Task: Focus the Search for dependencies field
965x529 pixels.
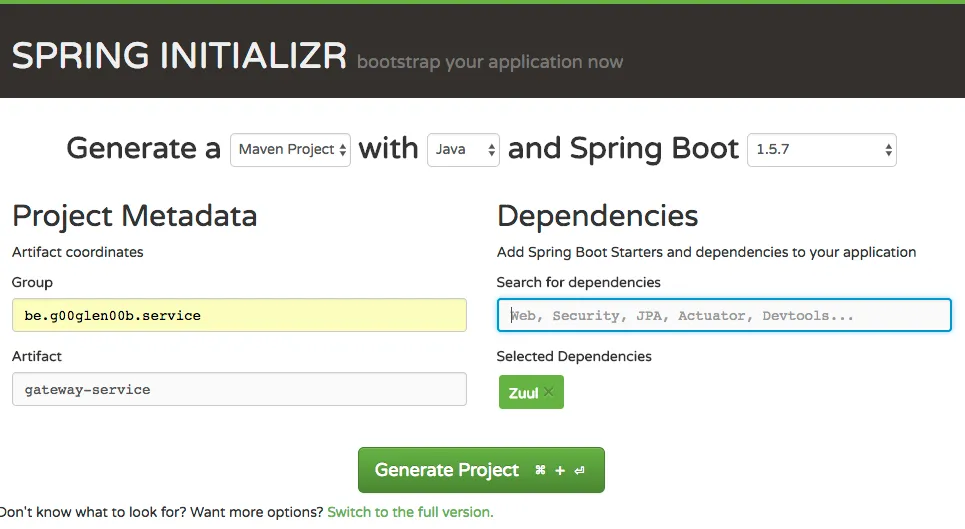Action: (724, 315)
